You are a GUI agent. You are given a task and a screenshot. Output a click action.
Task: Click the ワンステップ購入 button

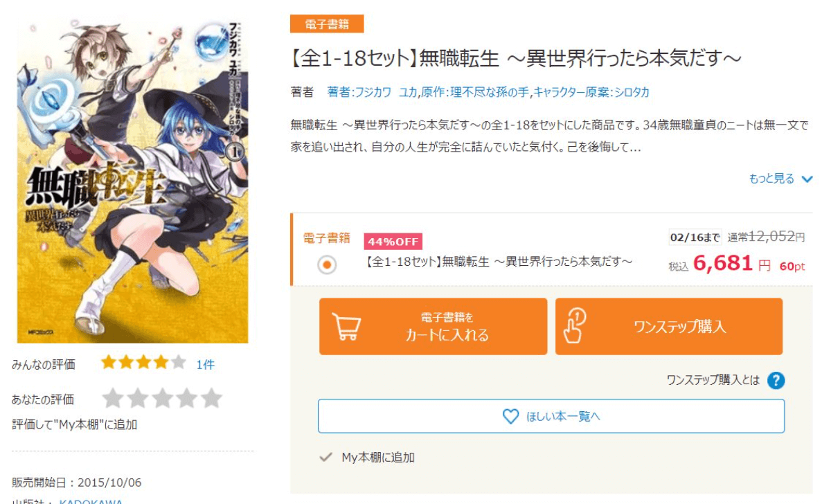[x=669, y=327]
